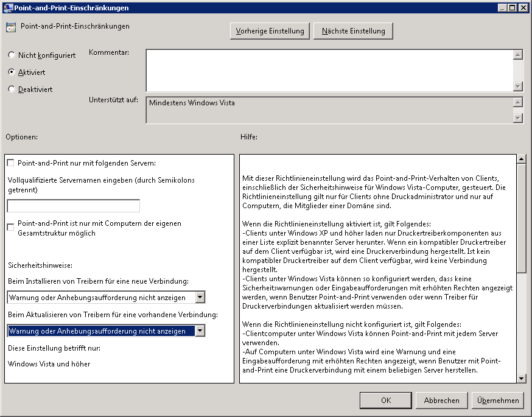532x417 pixels.
Task: Click the Hilfe panel scroll-up arrow
Action: point(521,159)
